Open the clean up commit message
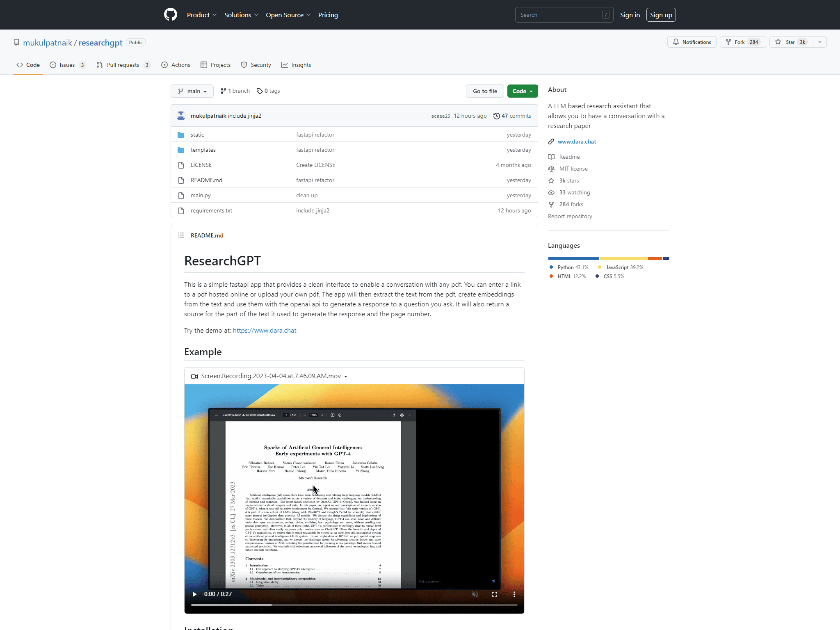 [x=307, y=195]
